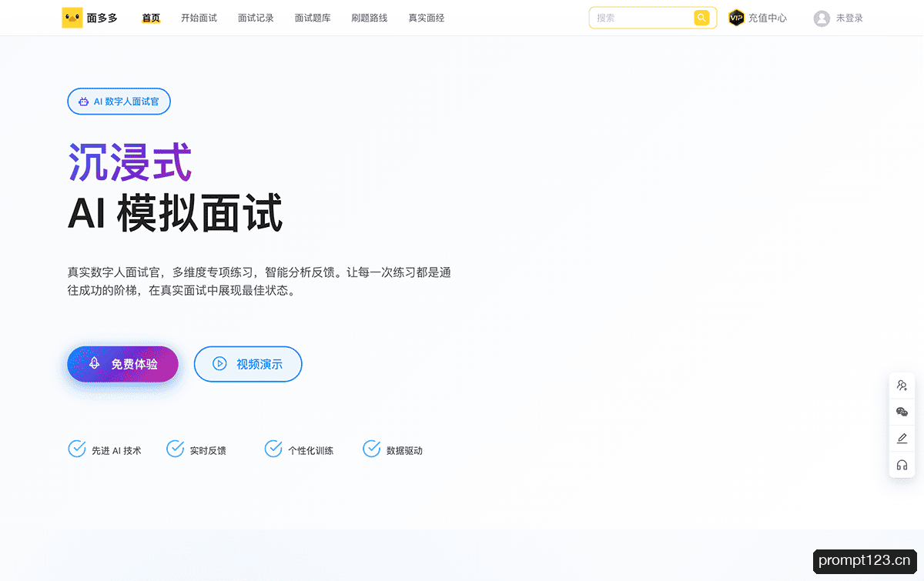Screen dimensions: 924x581
Task: Click the 未登录 login link
Action: coord(849,18)
